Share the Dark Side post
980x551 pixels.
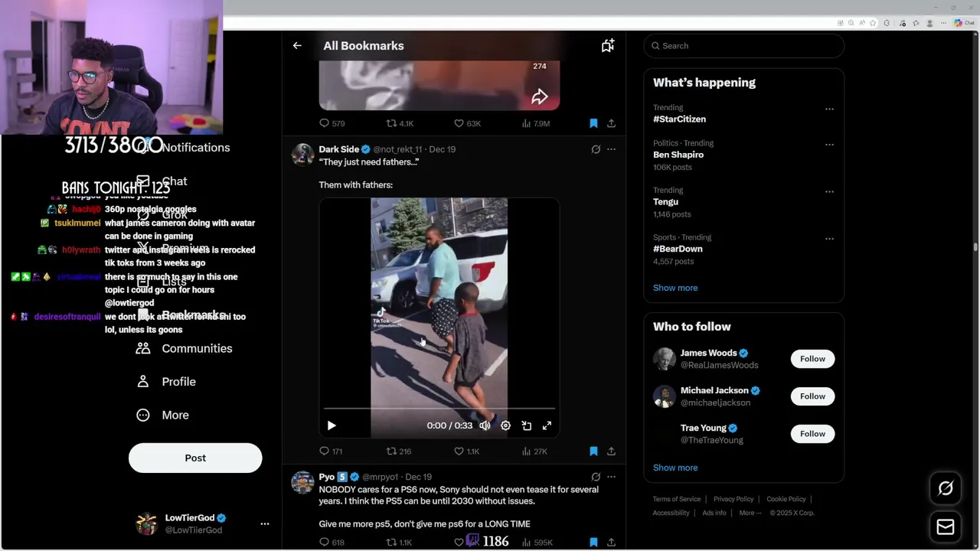point(611,452)
